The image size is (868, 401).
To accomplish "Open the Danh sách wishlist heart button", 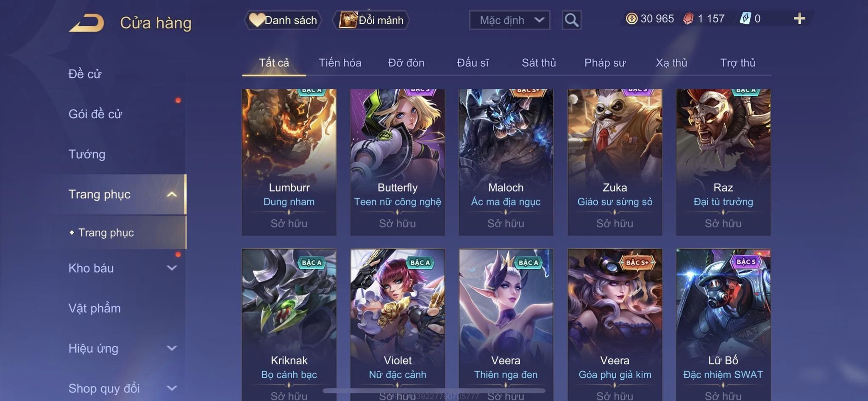I will point(283,20).
